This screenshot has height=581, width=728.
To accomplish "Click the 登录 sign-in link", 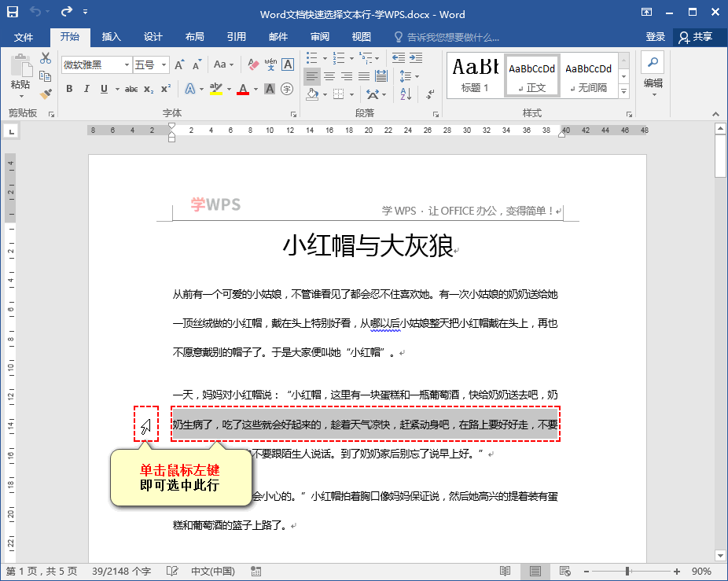I will coord(655,37).
